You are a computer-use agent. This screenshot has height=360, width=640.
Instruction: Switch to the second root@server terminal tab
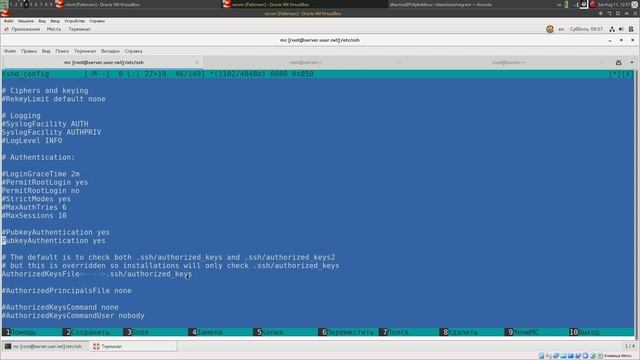tap(305, 62)
